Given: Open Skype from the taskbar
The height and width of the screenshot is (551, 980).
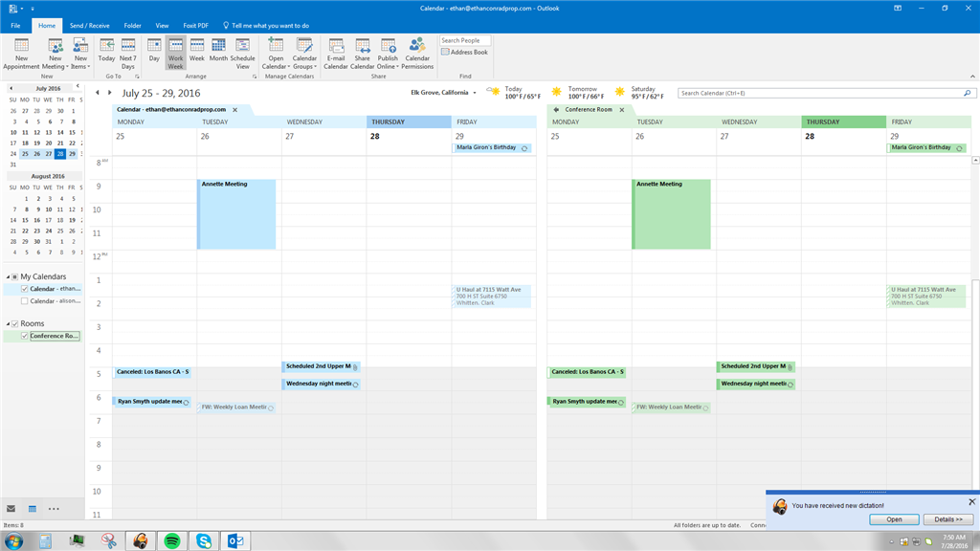Looking at the screenshot, I should pos(204,541).
